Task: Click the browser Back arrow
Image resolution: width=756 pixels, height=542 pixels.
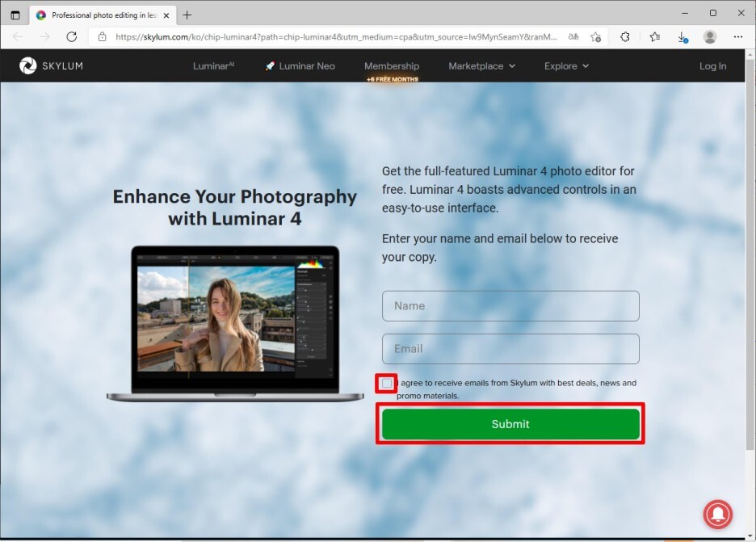Action: pyautogui.click(x=18, y=36)
